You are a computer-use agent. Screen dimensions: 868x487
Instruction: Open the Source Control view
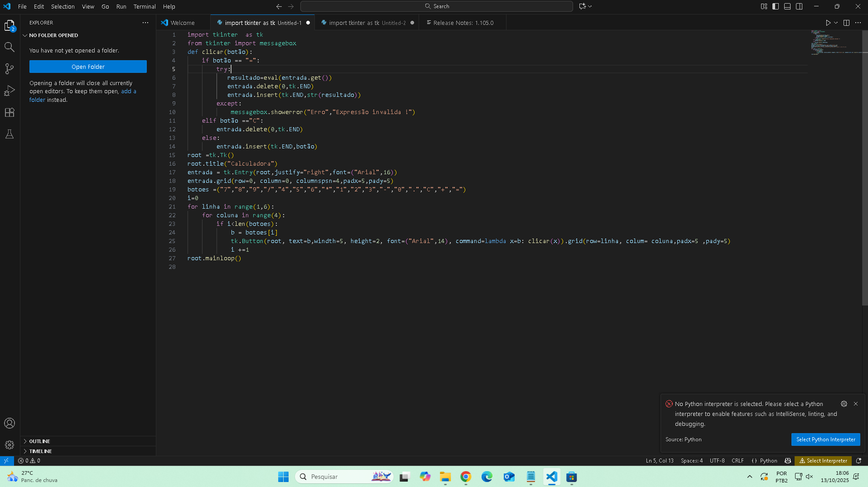10,69
